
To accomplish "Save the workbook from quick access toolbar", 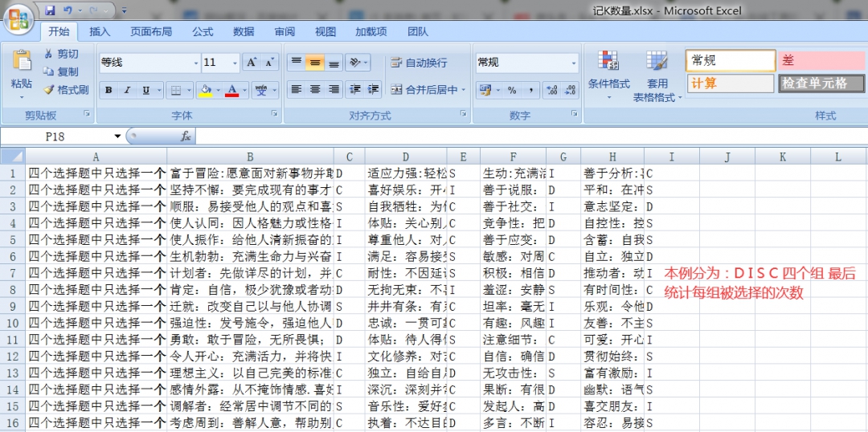I will [x=50, y=10].
